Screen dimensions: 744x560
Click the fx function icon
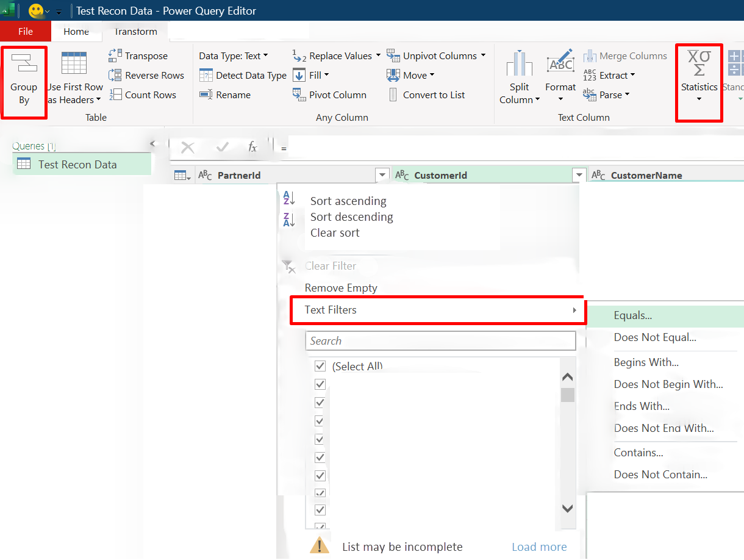pyautogui.click(x=252, y=147)
